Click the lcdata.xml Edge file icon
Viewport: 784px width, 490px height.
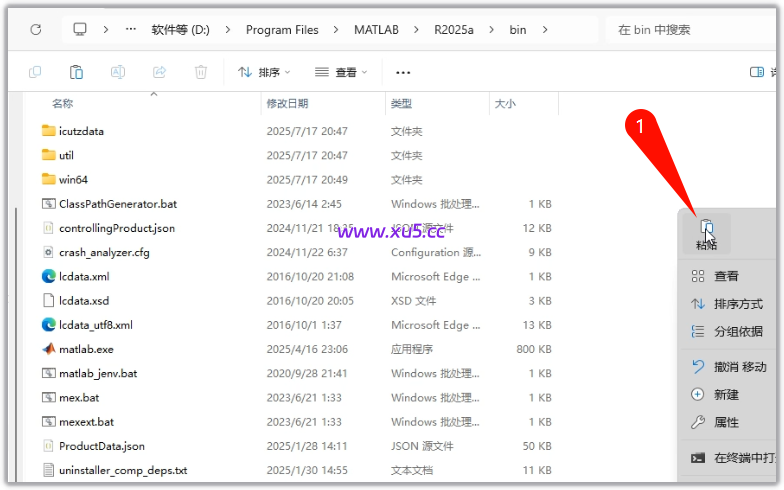[x=49, y=277]
